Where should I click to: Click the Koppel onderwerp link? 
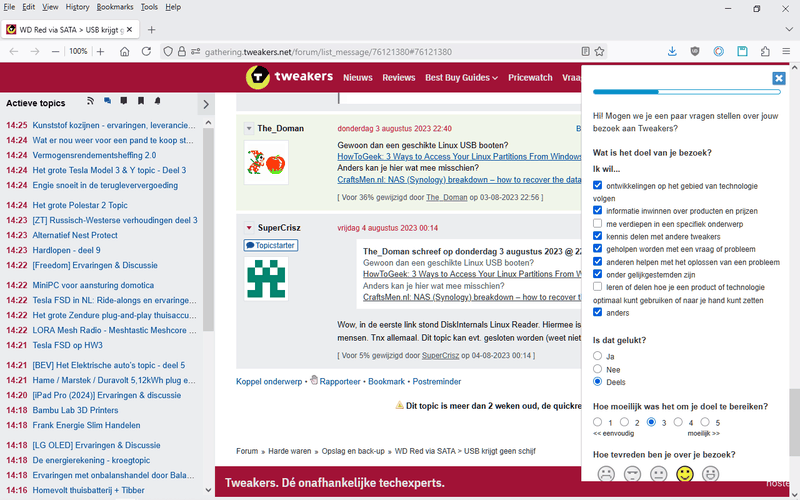(269, 382)
